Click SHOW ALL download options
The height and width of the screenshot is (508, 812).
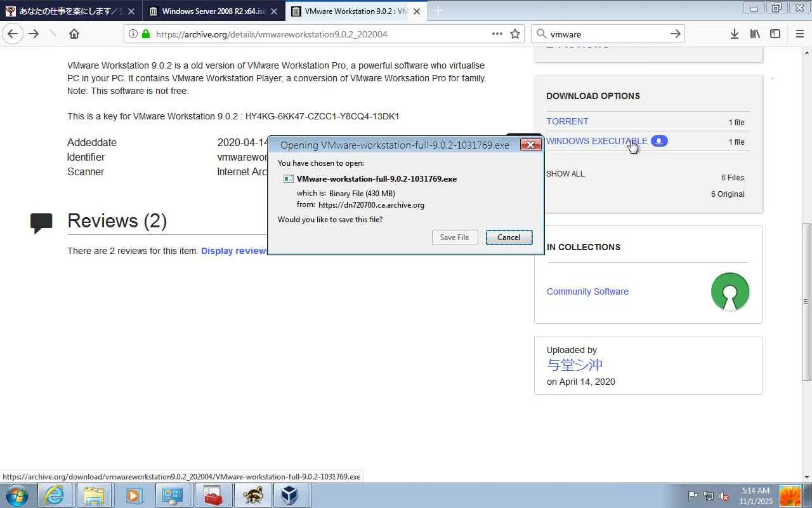[x=565, y=174]
